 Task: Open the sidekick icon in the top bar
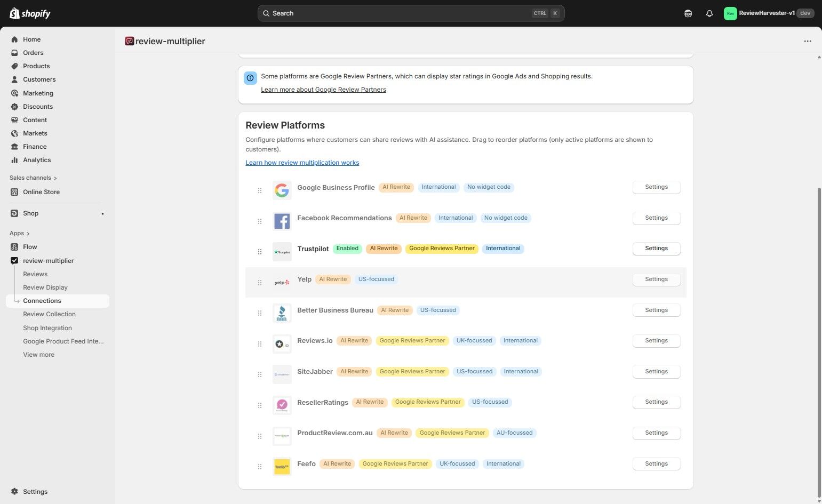point(688,13)
